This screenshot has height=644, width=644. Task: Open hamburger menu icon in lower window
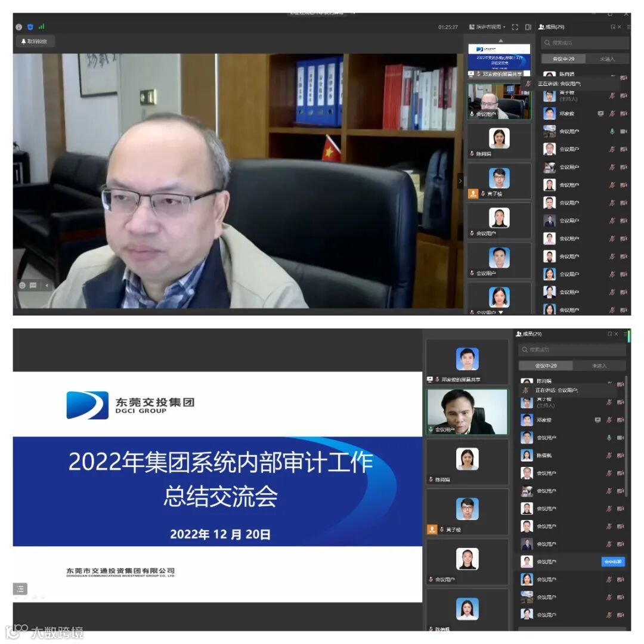(625, 334)
